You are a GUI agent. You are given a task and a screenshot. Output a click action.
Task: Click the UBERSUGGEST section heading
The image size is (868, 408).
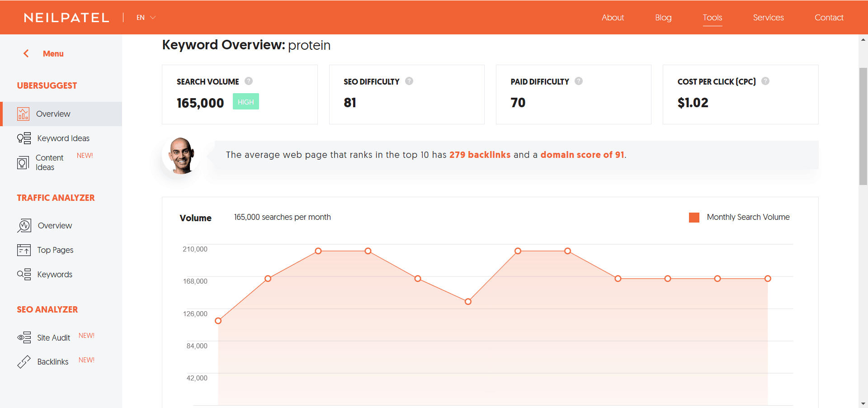(47, 85)
